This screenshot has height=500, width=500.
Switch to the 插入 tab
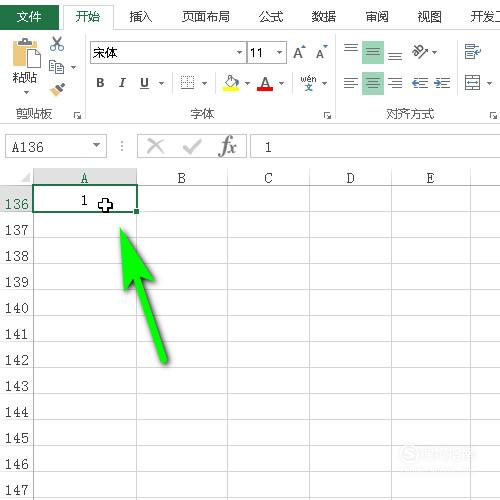[141, 16]
